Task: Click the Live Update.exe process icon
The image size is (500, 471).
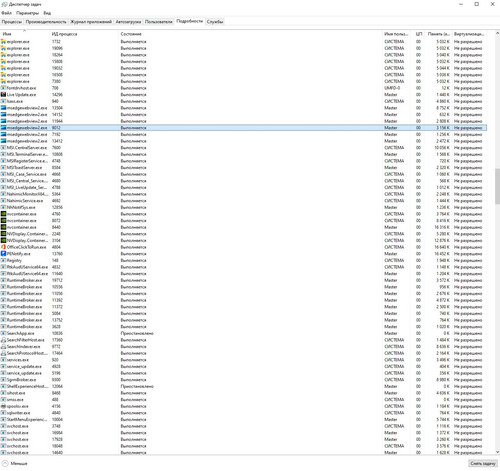Action: coord(3,95)
